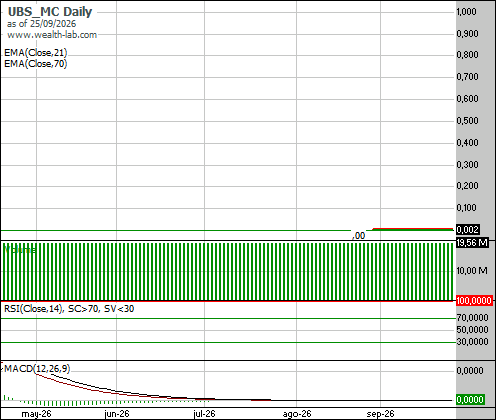Click the may-26 date axis label
Viewport: 496px width, 420px height.
click(x=36, y=414)
